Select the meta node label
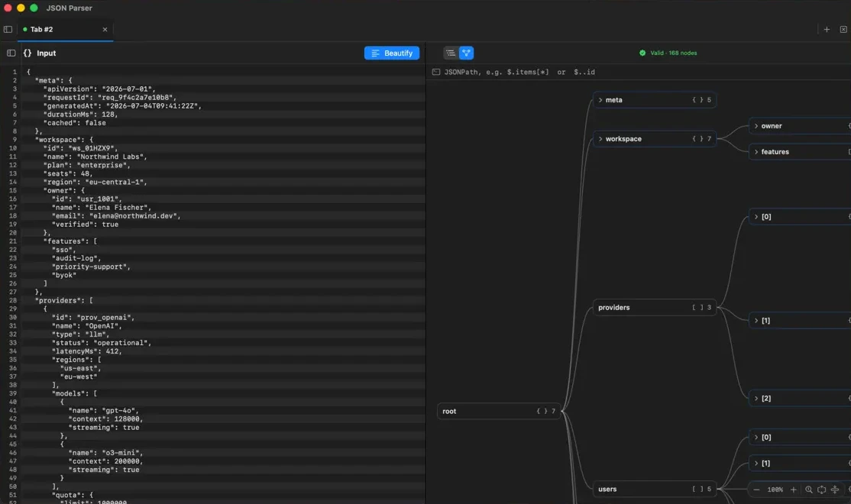 614,100
